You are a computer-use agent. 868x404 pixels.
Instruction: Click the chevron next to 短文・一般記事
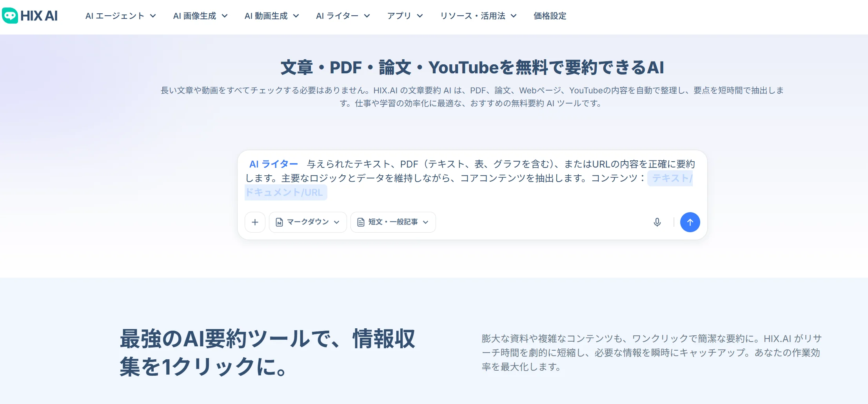[x=427, y=222]
